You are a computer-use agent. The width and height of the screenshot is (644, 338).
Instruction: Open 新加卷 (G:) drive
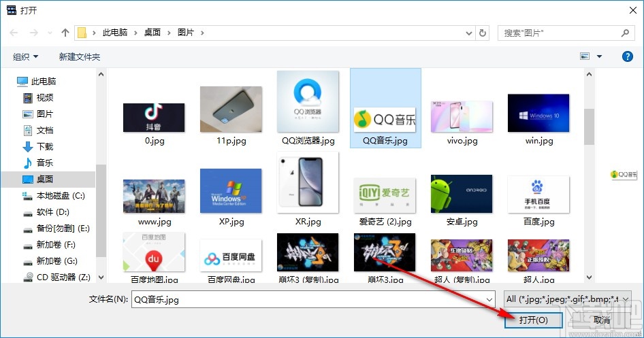tap(50, 261)
